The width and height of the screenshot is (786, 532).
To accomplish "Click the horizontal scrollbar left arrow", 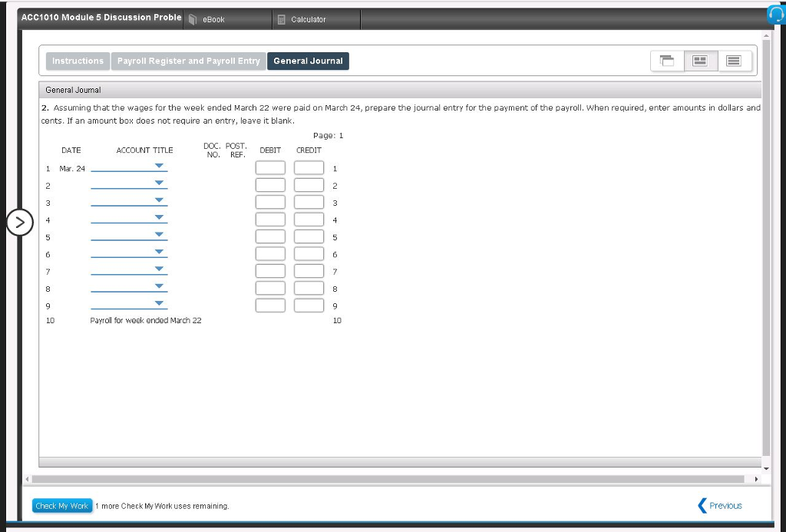I will click(27, 479).
